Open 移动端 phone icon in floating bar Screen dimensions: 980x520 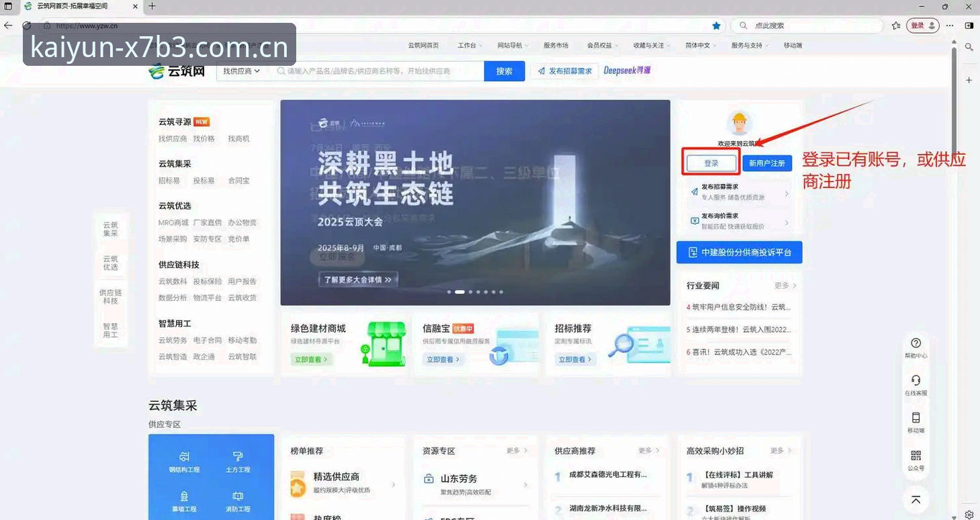point(916,418)
